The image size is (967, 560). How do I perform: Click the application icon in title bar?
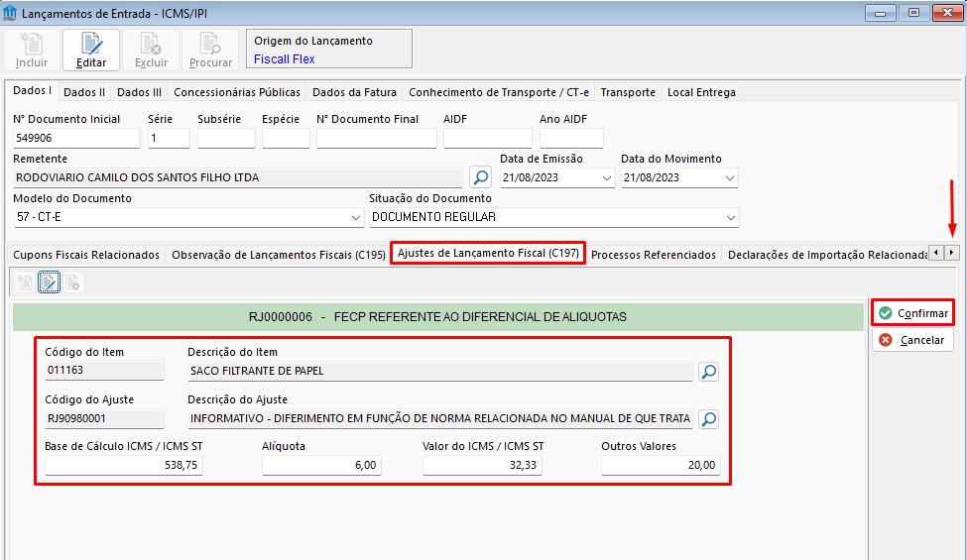pos(10,13)
